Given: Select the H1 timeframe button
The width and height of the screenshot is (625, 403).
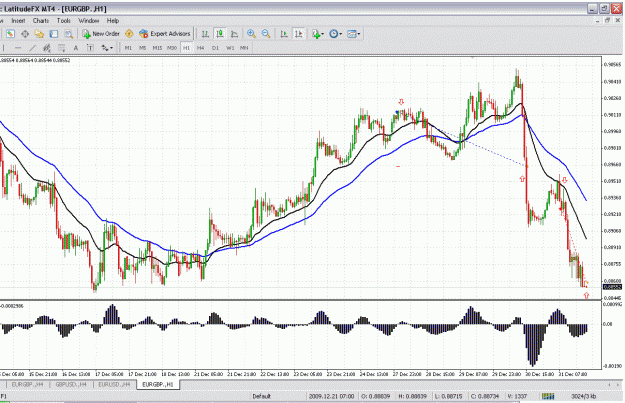Looking at the screenshot, I should 186,48.
